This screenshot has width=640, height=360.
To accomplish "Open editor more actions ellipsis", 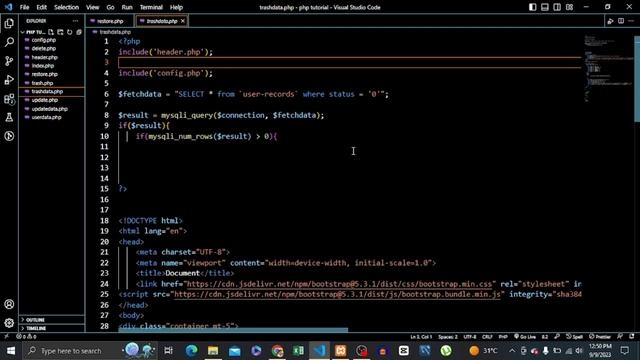I will tap(631, 21).
